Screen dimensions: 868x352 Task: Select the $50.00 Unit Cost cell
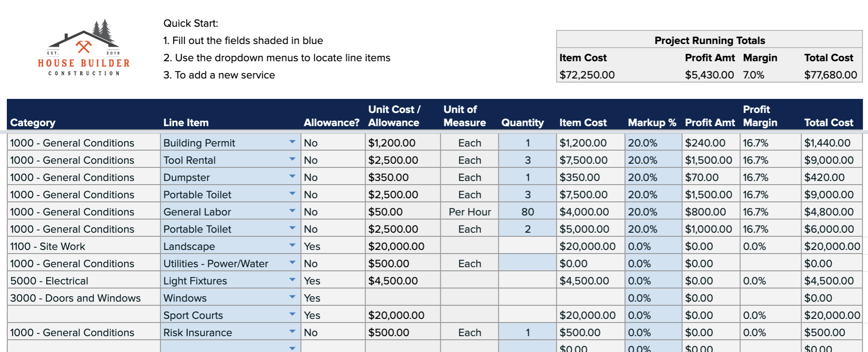pos(403,211)
